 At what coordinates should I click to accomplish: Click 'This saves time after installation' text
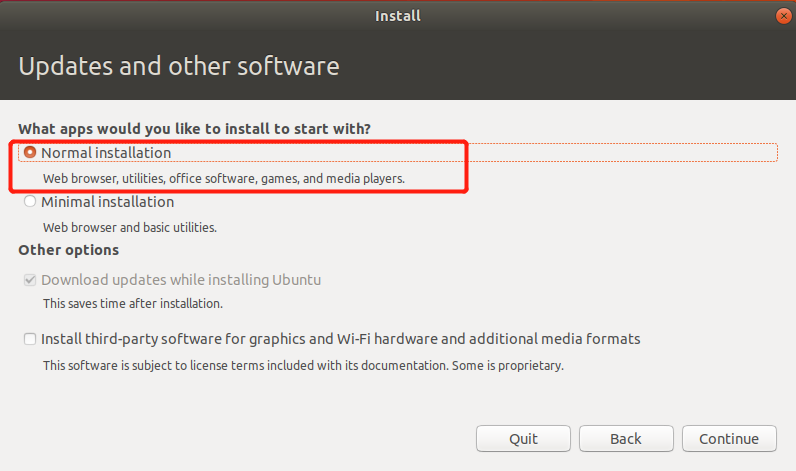coord(132,302)
